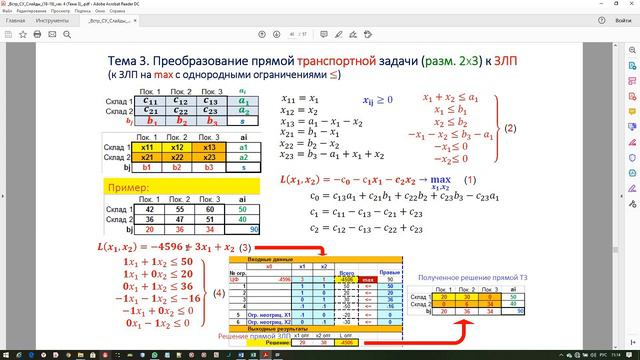Open the yellow Comment tool in right pane
The width and height of the screenshot is (640, 360).
(632, 111)
